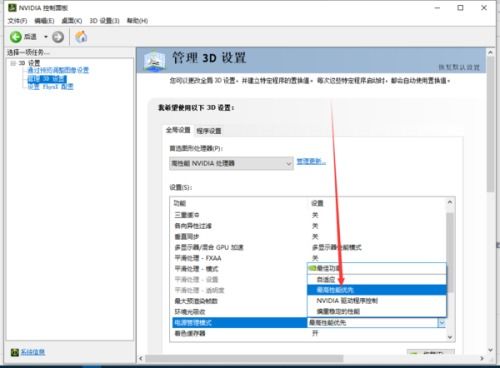Click the 管理更新 link
The height and width of the screenshot is (368, 500).
pyautogui.click(x=311, y=161)
